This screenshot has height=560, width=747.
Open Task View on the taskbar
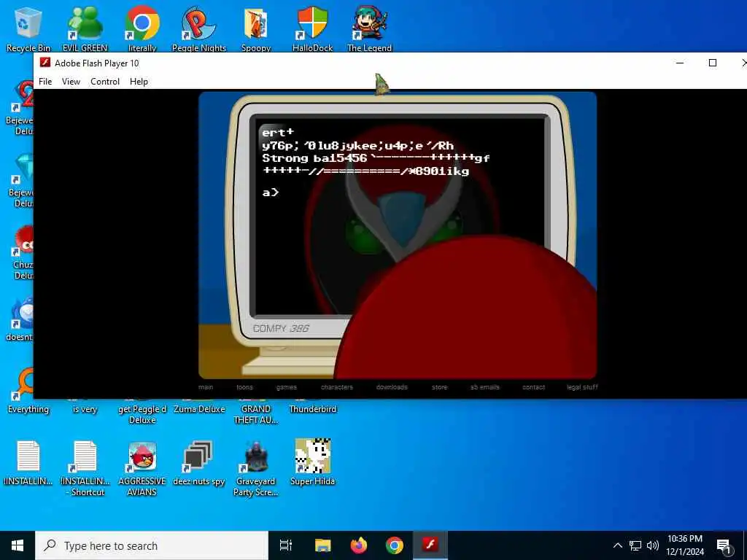(x=285, y=545)
